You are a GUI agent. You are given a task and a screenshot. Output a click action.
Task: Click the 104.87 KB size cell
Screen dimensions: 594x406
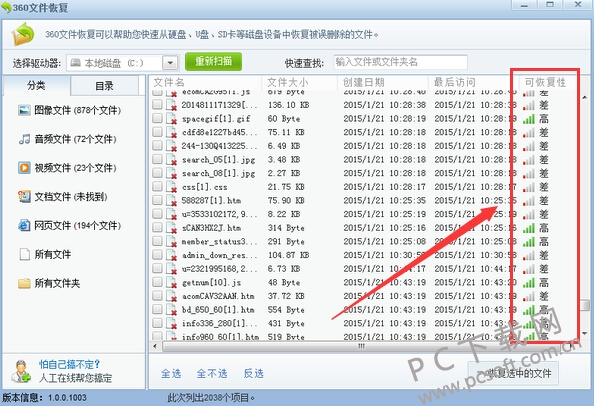pos(289,255)
